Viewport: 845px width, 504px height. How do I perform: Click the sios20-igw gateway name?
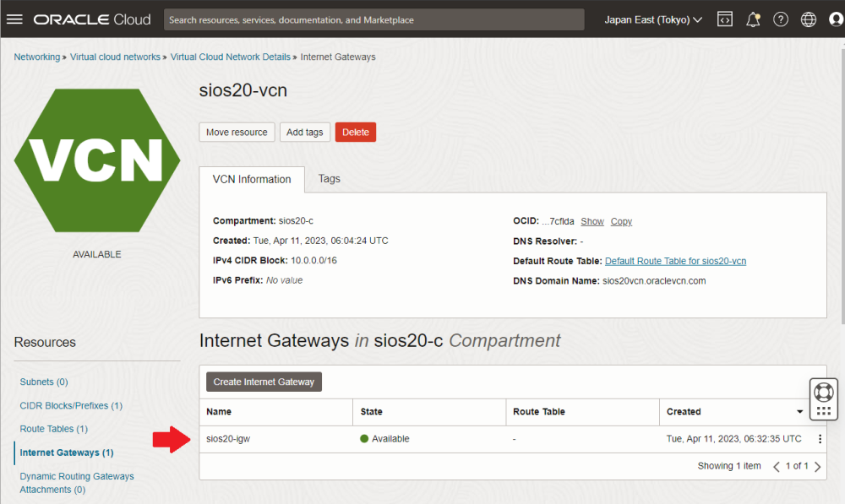(x=228, y=439)
